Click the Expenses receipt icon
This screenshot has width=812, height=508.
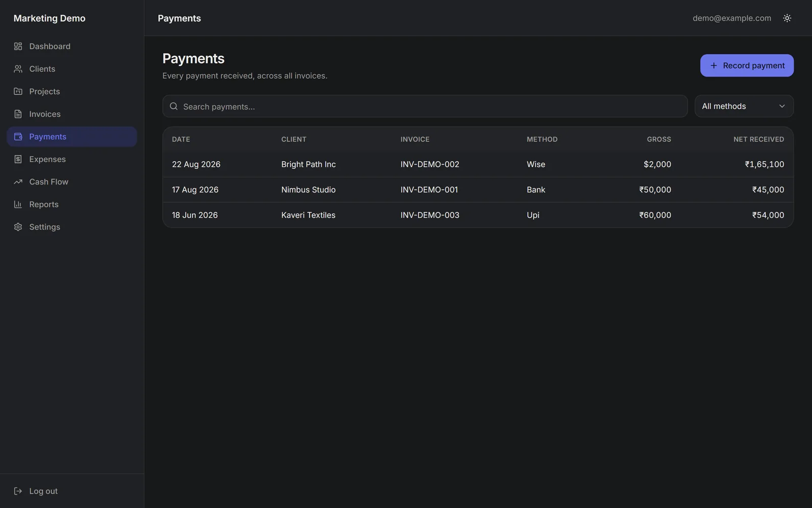[x=18, y=159]
